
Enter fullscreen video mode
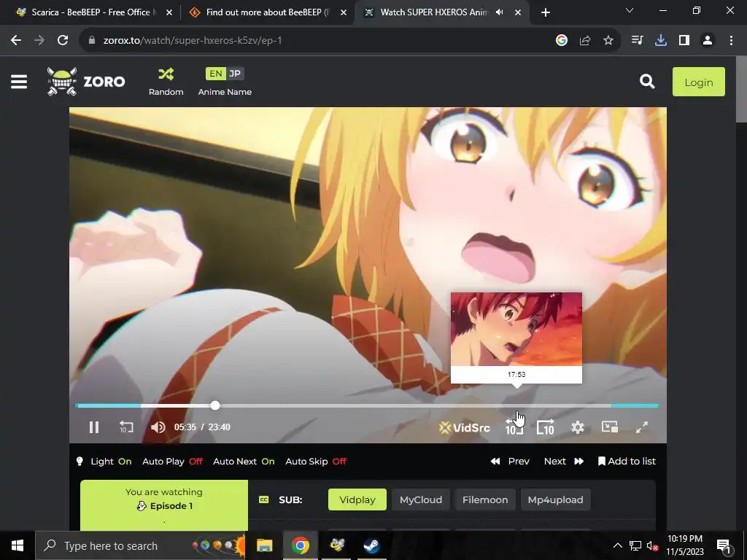[642, 427]
